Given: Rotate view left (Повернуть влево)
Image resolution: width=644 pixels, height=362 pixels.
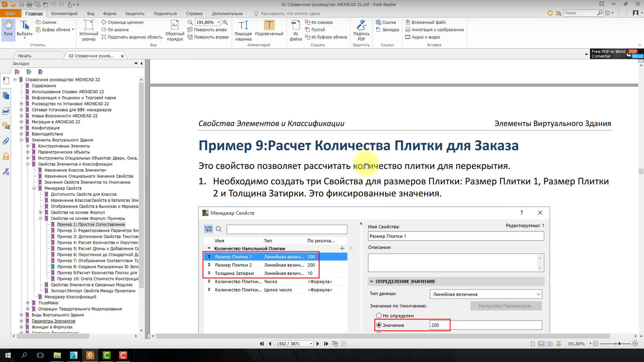Looking at the screenshot, I should 207,29.
